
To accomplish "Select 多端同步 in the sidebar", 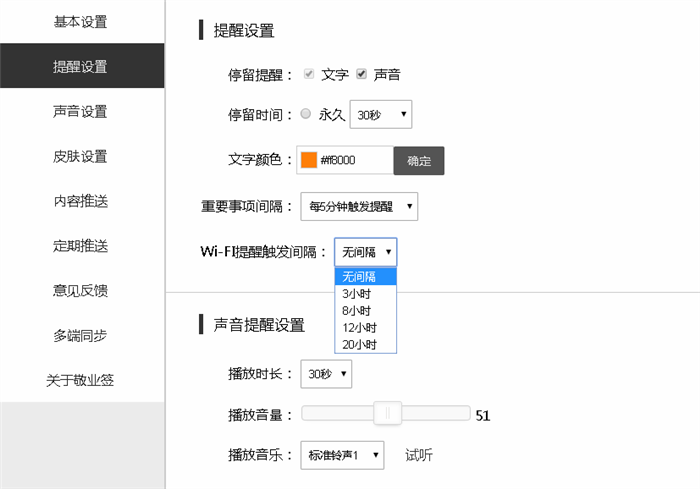I will coord(82,335).
